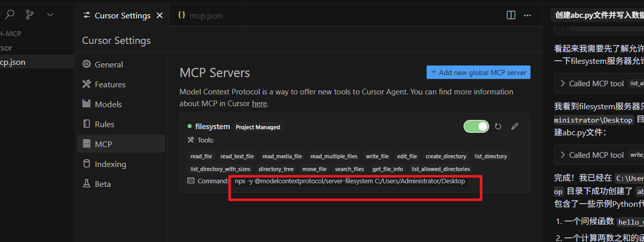
Task: Click the Project Managed badge
Action: (258, 127)
